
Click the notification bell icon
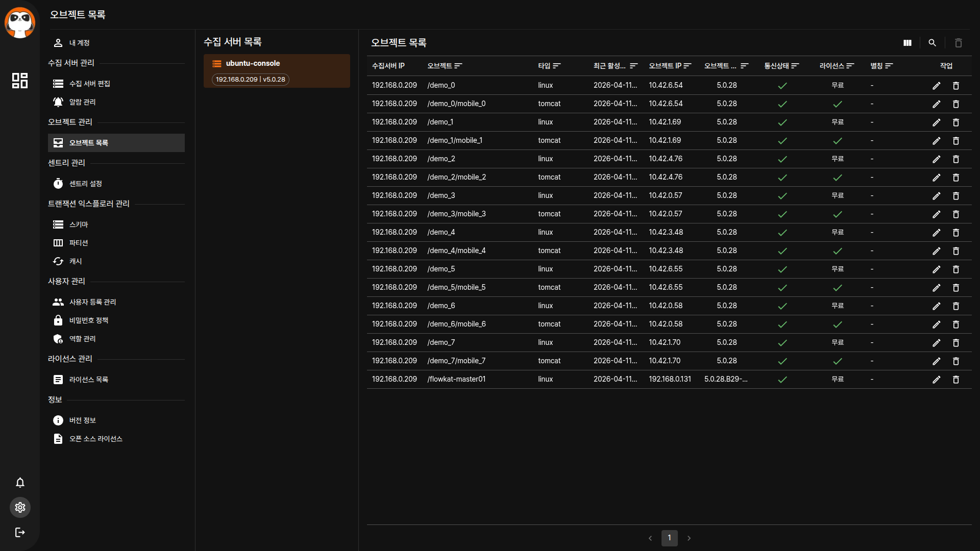(20, 483)
